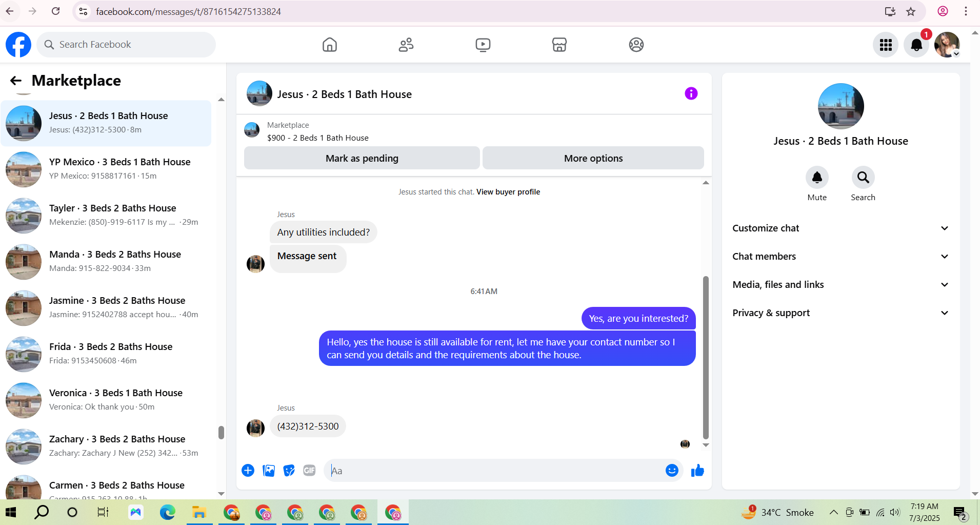The height and width of the screenshot is (525, 980).
Task: Open the system volume icon
Action: coord(895,512)
